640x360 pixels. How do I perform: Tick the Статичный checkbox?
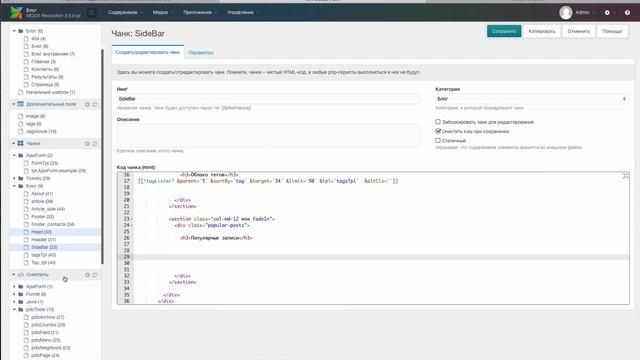[438, 140]
